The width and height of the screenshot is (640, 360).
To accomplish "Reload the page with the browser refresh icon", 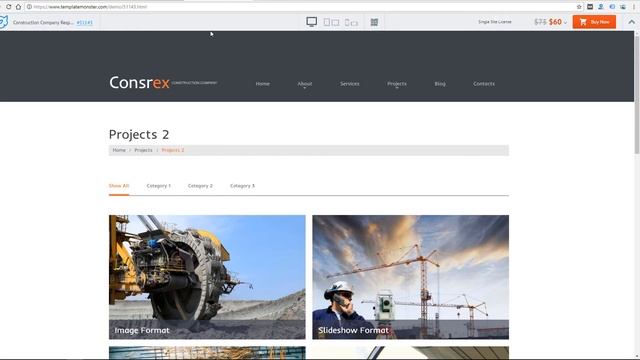I will pyautogui.click(x=8, y=7).
